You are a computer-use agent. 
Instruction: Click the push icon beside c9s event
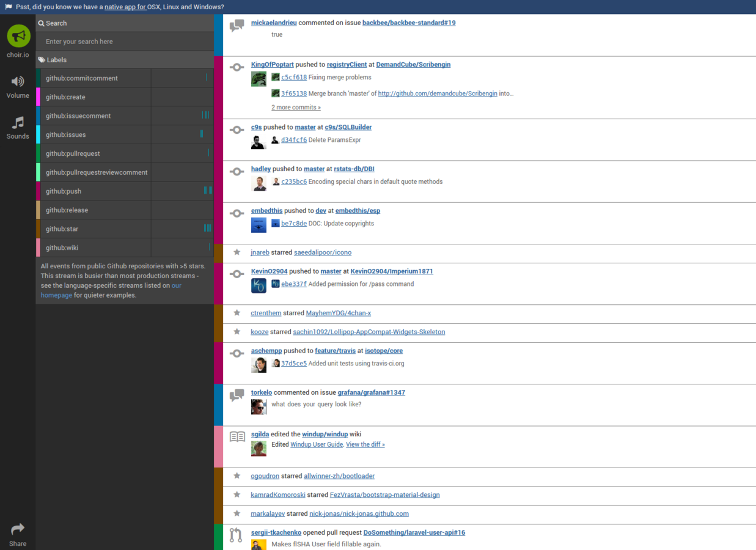pyautogui.click(x=237, y=130)
